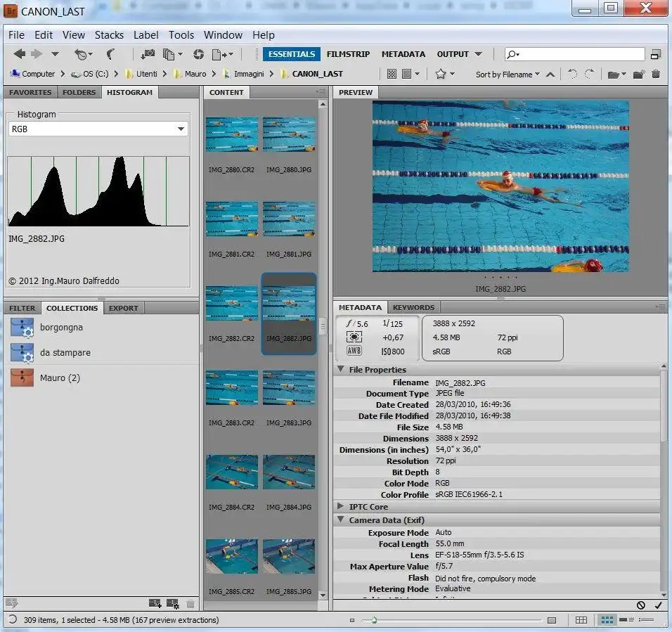Switch to the Folders tab
The height and width of the screenshot is (632, 672).
[x=79, y=92]
